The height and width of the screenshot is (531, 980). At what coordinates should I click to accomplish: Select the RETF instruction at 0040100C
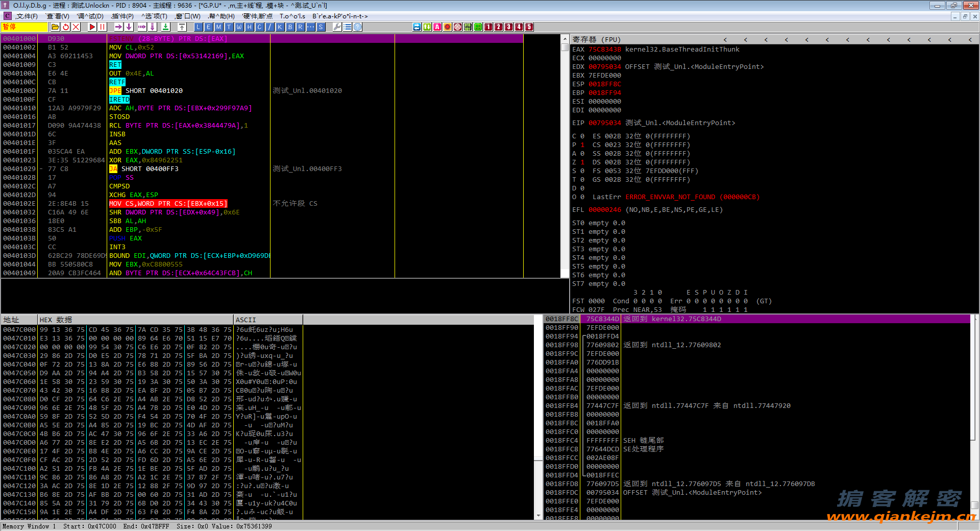point(117,82)
